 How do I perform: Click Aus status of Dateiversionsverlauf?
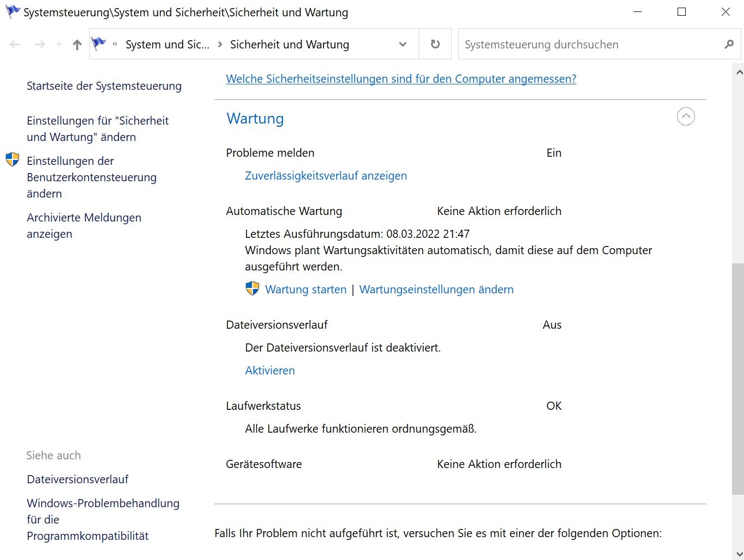[x=552, y=325]
